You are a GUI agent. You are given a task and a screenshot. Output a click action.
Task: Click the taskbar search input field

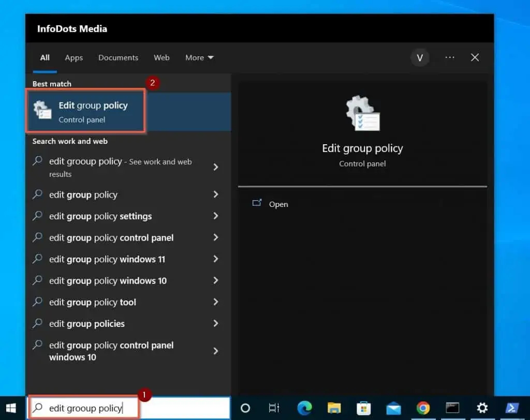129,408
